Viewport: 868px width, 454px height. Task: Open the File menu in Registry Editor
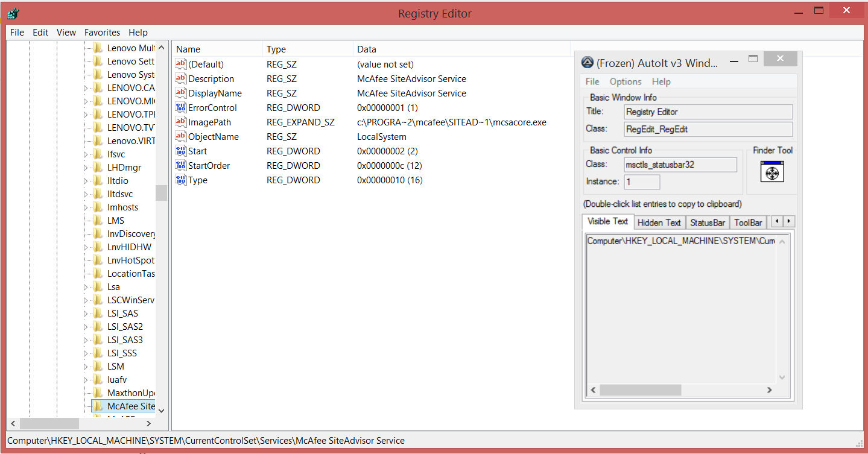[17, 33]
